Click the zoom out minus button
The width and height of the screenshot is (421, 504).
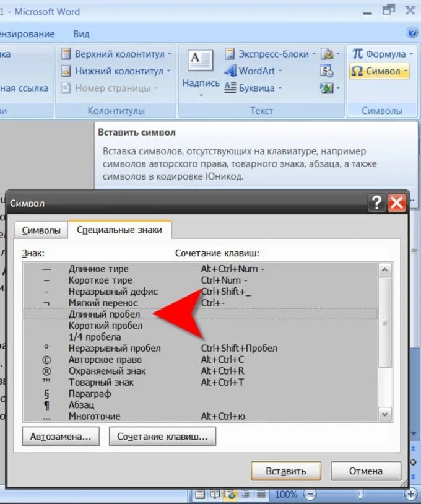[x=310, y=494]
